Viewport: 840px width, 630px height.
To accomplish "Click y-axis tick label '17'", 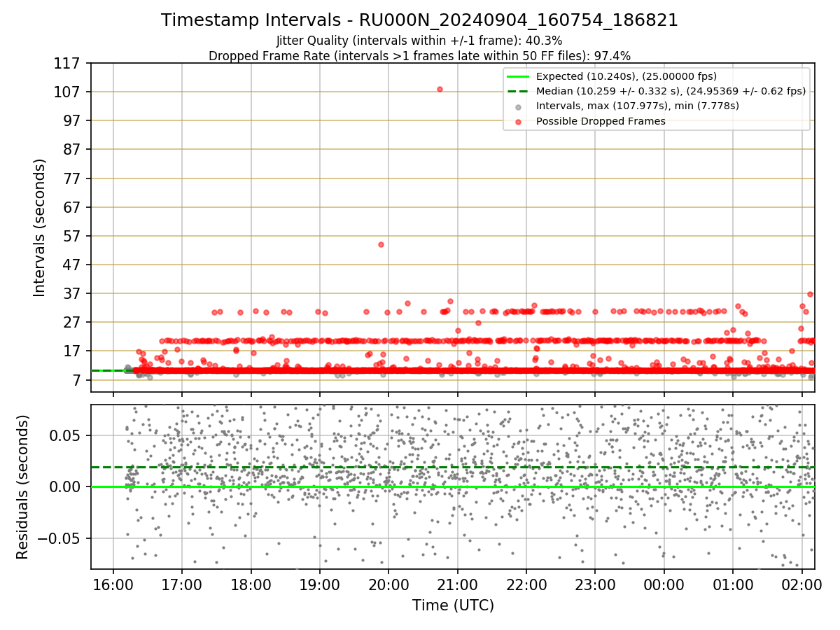I will point(72,351).
